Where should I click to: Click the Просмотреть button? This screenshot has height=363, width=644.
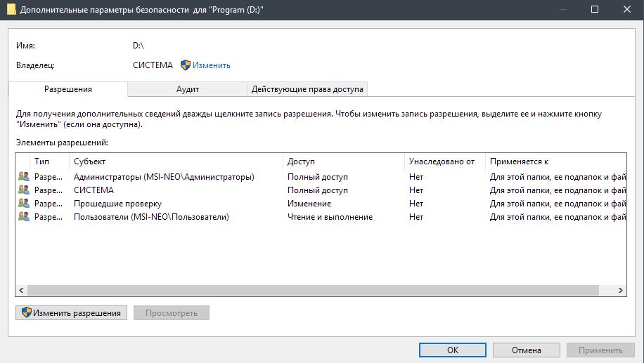pos(172,313)
